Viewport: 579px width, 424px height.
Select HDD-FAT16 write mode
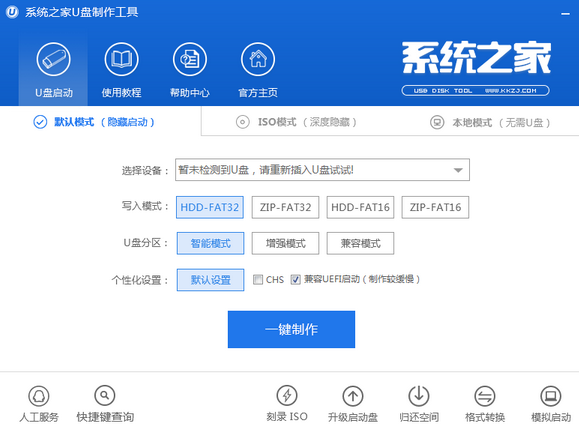pyautogui.click(x=360, y=207)
